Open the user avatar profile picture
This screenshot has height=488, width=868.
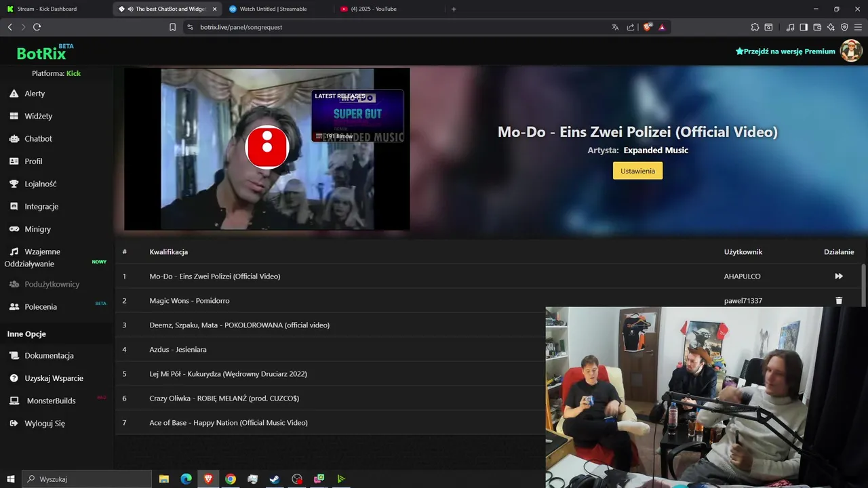click(851, 51)
